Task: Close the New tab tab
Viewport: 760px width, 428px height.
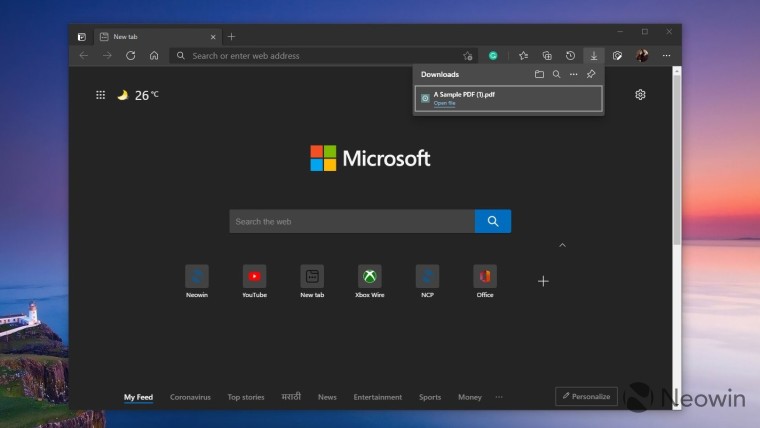Action: tap(213, 37)
